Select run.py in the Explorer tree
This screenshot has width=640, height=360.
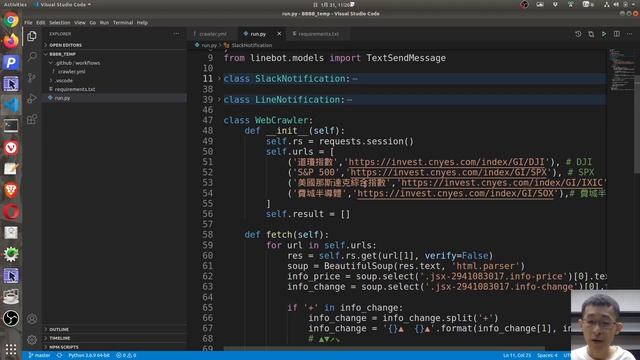click(x=114, y=98)
